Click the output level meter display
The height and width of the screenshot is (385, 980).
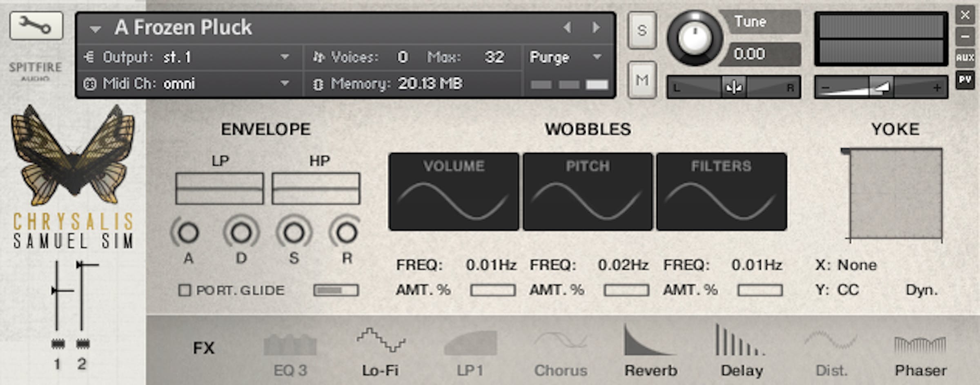tap(881, 39)
